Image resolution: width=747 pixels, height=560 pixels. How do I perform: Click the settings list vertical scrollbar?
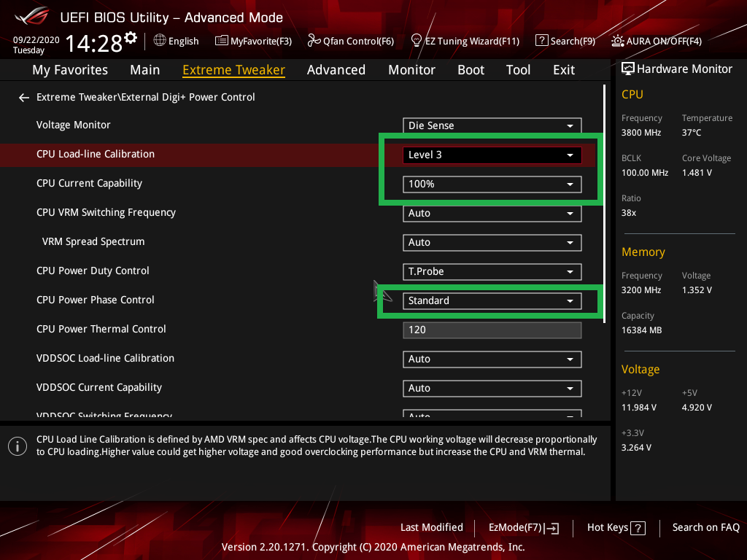click(604, 204)
